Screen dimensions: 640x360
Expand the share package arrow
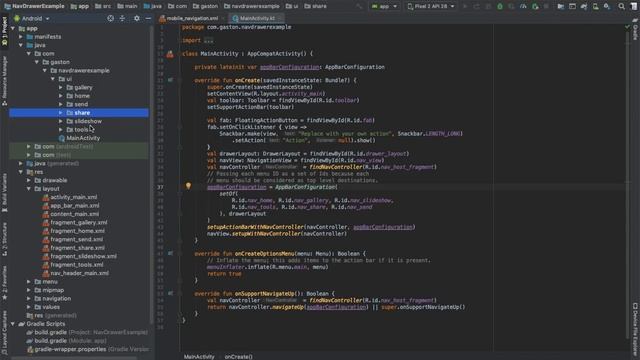point(61,113)
